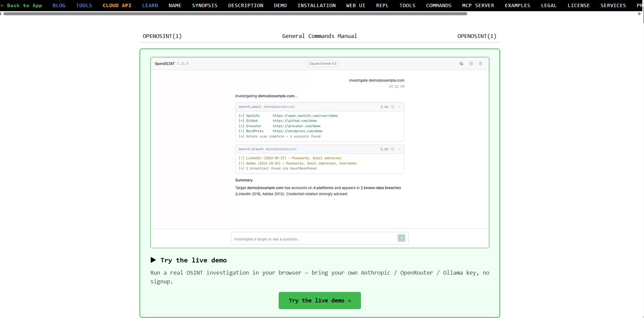Click the green send arrow button
Viewport: 644px width, 318px height.
pyautogui.click(x=401, y=238)
